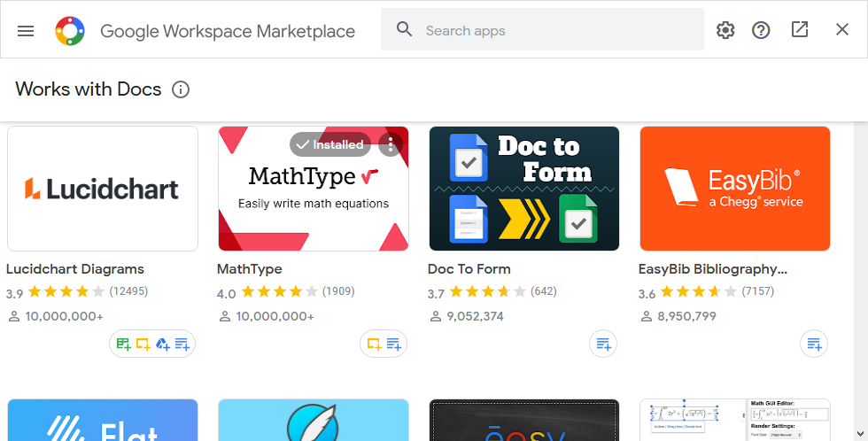The width and height of the screenshot is (868, 441).
Task: Close the Marketplace dialog
Action: pyautogui.click(x=842, y=30)
